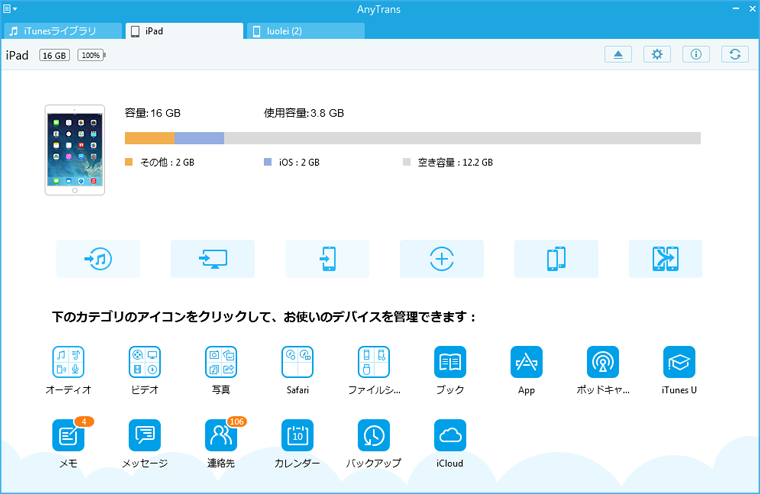Open the Backup (バックアップ) category
The image size is (760, 494).
(374, 435)
